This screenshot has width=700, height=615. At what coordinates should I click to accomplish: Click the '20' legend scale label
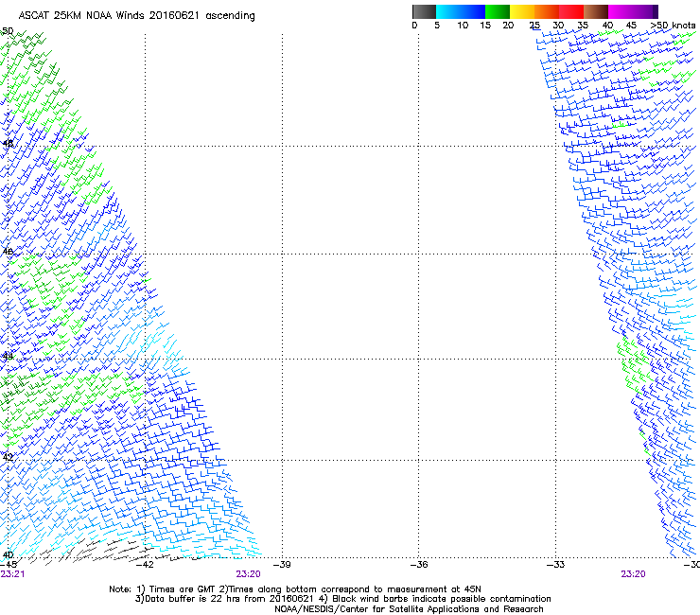coord(508,26)
